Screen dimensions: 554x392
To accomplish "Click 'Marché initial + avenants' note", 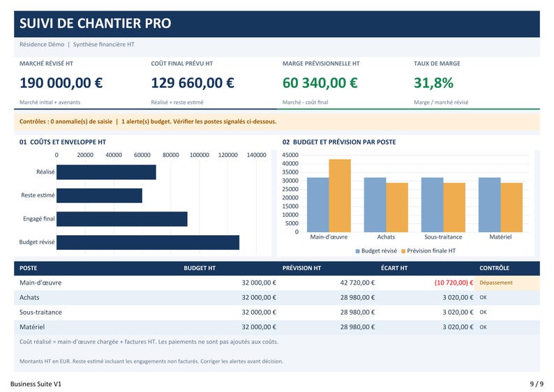I will (50, 103).
